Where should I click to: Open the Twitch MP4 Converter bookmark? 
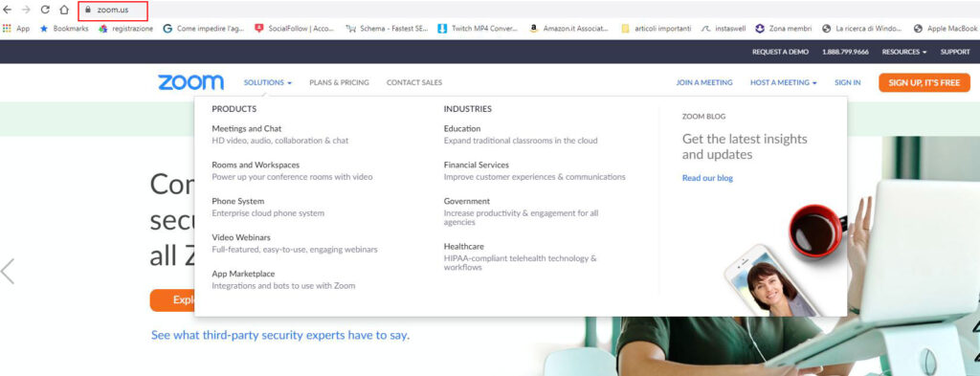479,29
